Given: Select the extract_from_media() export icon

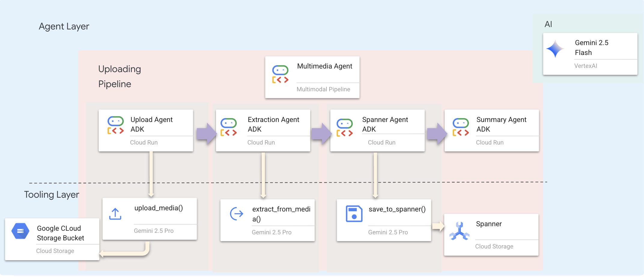Looking at the screenshot, I should pyautogui.click(x=236, y=214).
